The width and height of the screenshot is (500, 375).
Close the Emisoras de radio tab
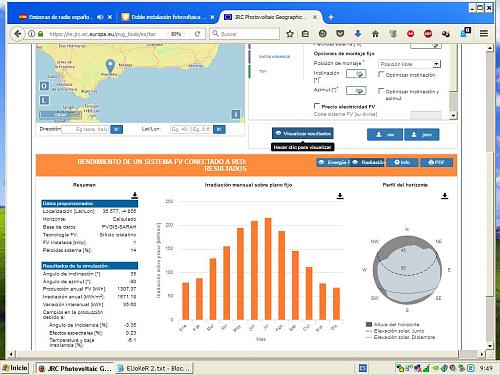click(110, 17)
